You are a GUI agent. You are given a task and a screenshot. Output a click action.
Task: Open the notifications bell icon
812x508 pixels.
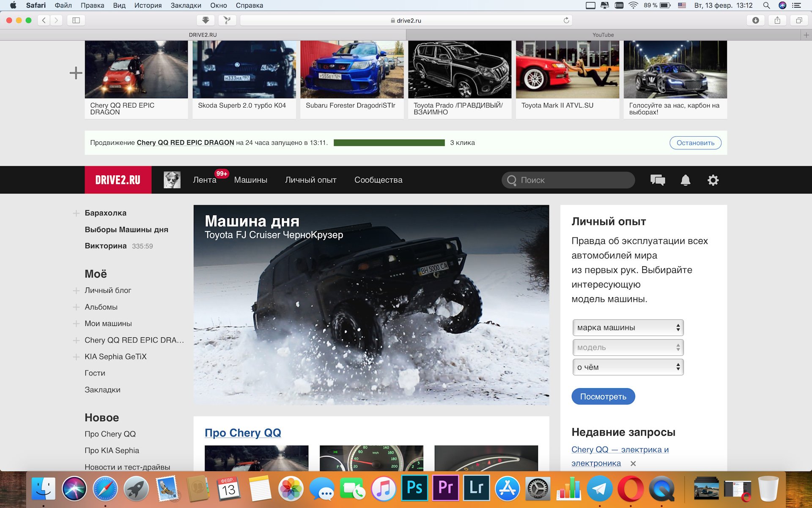[685, 180]
